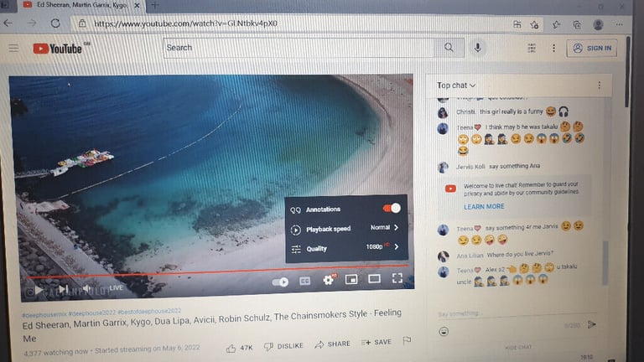Open the chat emoji picker
This screenshot has height=362, width=644.
[x=444, y=331]
